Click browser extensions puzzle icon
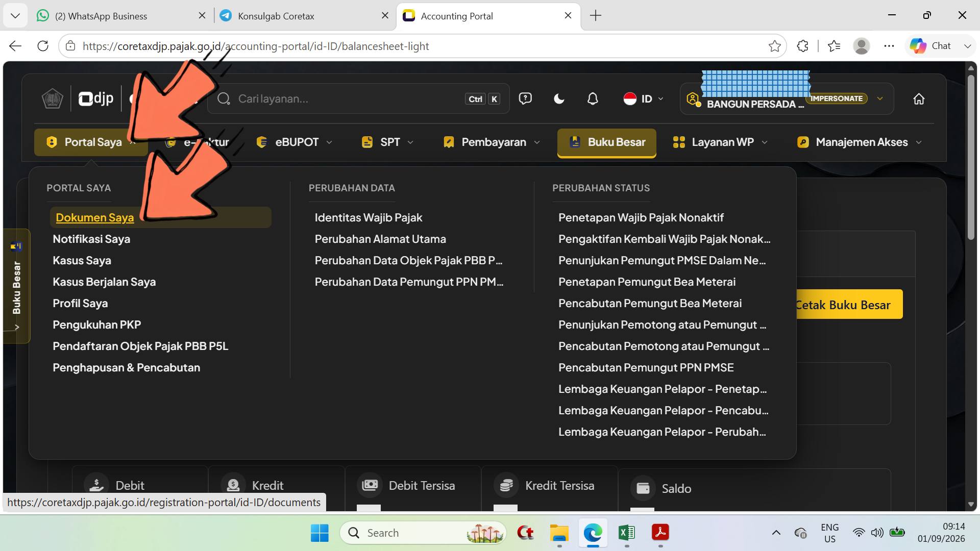 [802, 46]
